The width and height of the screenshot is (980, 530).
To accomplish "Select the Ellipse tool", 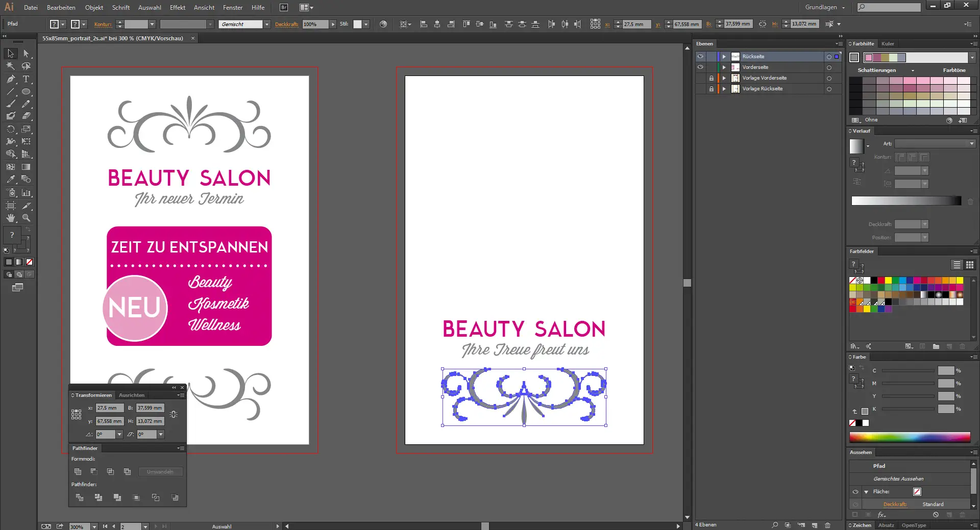I will [x=26, y=92].
